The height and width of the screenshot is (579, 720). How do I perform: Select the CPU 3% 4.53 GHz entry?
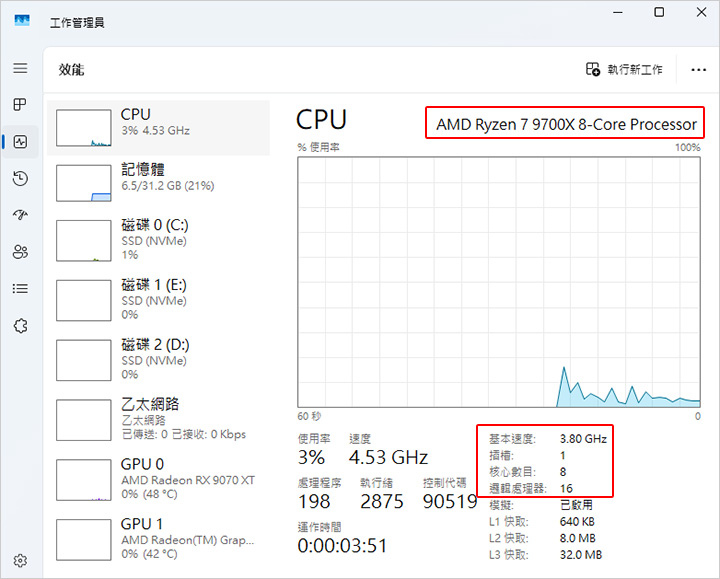click(158, 128)
